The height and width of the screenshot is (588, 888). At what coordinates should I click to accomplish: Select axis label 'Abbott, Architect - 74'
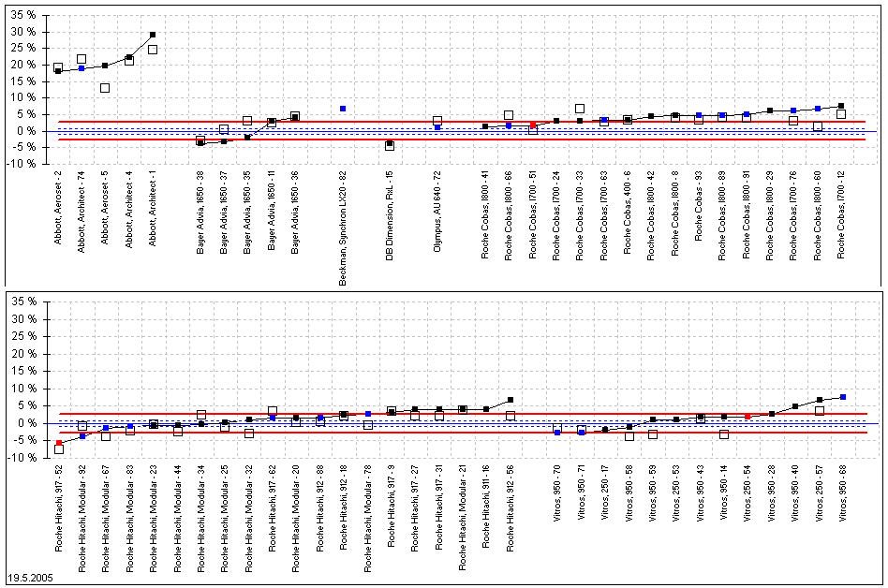pos(81,211)
